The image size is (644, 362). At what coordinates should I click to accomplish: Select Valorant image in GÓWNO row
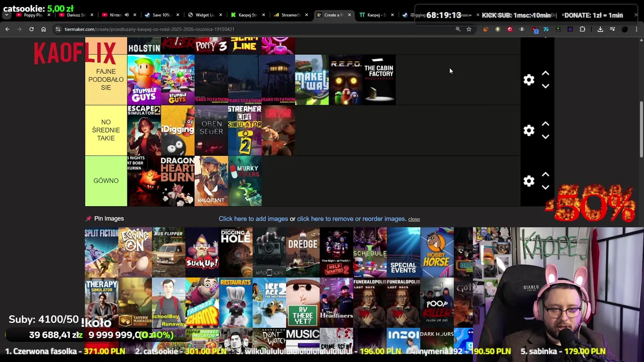click(x=211, y=181)
